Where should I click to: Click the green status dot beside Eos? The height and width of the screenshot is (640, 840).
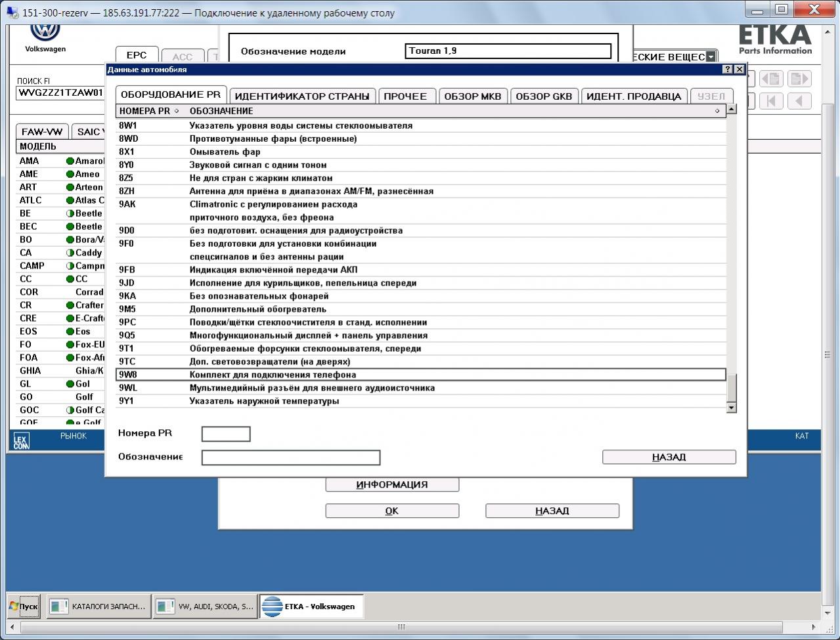point(70,331)
